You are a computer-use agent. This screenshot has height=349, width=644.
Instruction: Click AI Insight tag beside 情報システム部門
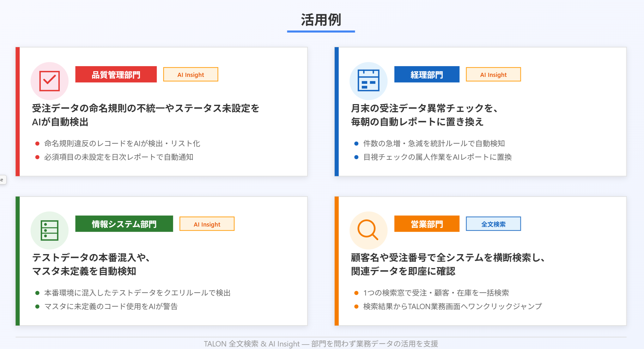(x=207, y=224)
